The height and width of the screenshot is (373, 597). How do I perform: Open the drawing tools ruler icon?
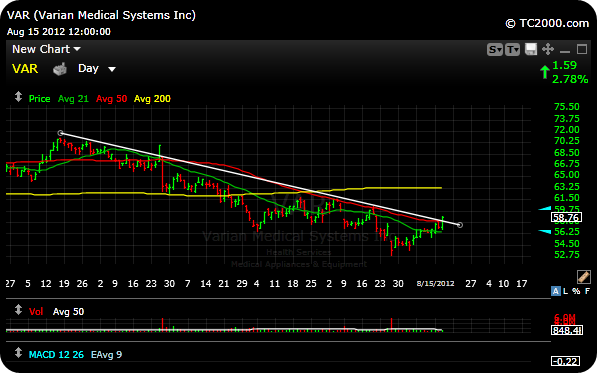[x=583, y=277]
